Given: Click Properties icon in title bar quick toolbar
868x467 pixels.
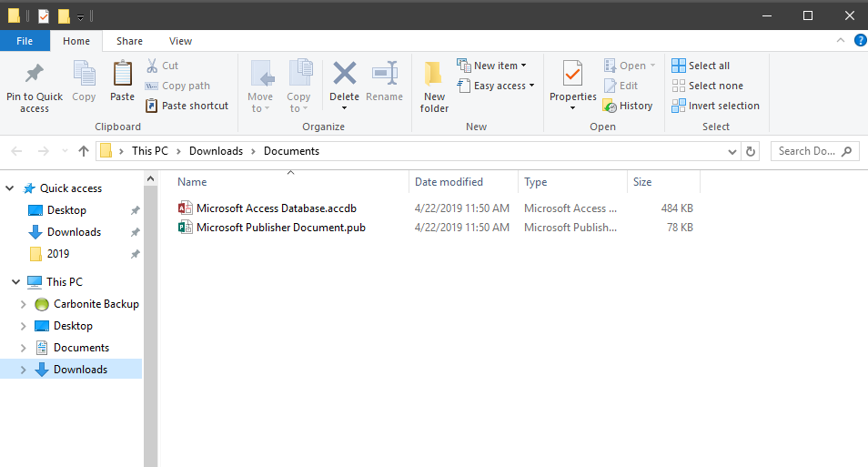Looking at the screenshot, I should point(44,16).
